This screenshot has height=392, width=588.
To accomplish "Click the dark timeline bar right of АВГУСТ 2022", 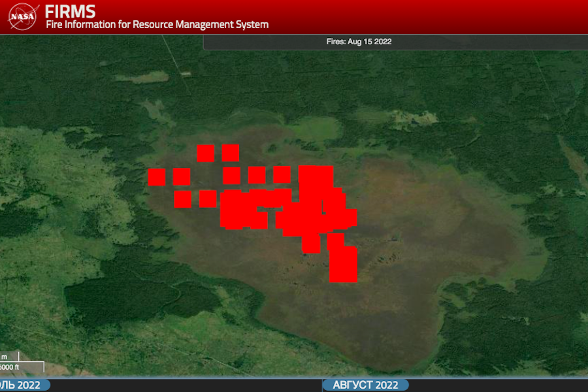I will pyautogui.click(x=497, y=385).
